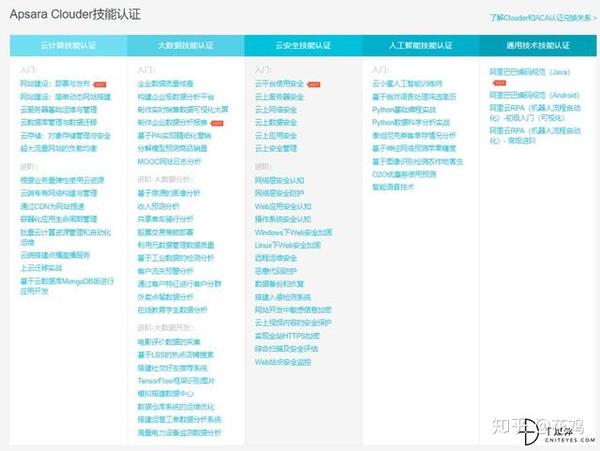
Task: Open Web应用安全认知 link
Action: point(283,207)
